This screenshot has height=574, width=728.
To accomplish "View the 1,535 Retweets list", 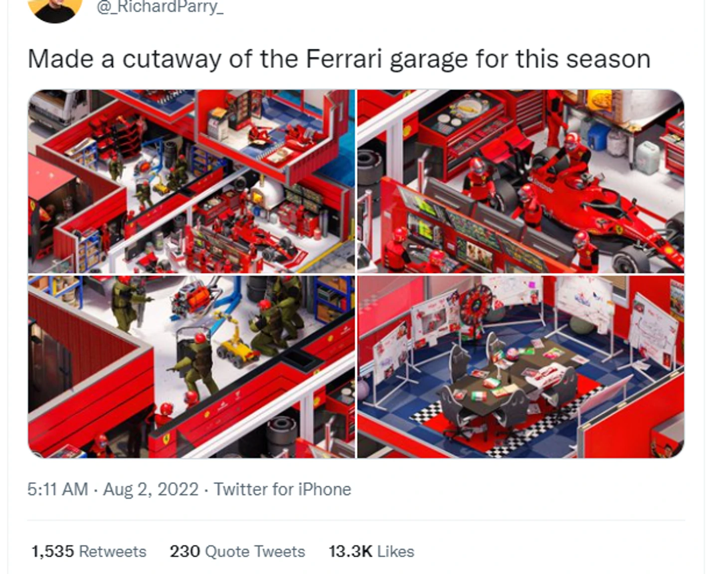I will pyautogui.click(x=89, y=552).
